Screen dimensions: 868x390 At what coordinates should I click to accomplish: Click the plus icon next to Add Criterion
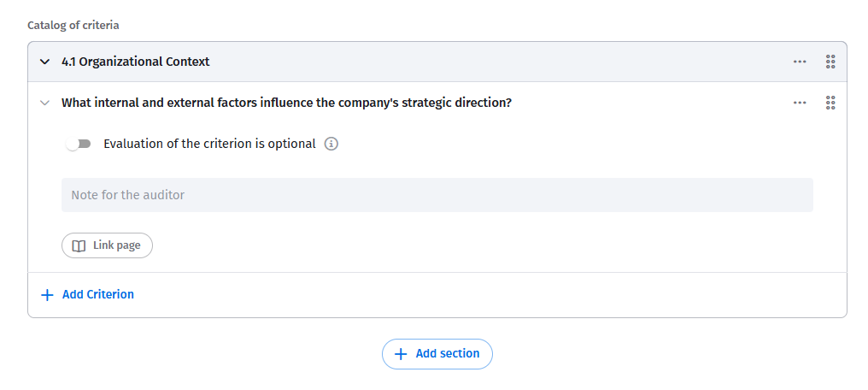47,295
